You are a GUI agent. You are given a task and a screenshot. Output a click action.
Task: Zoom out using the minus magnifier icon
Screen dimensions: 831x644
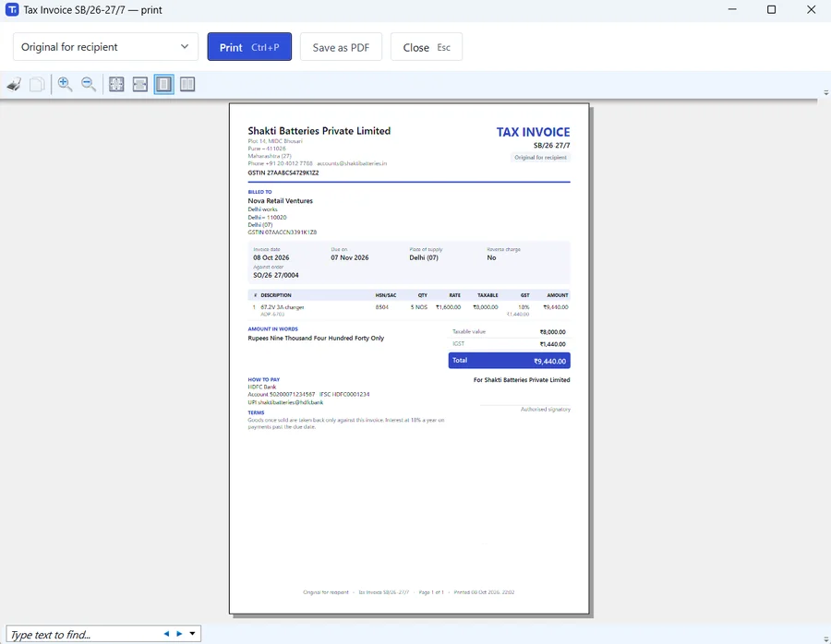(x=89, y=84)
